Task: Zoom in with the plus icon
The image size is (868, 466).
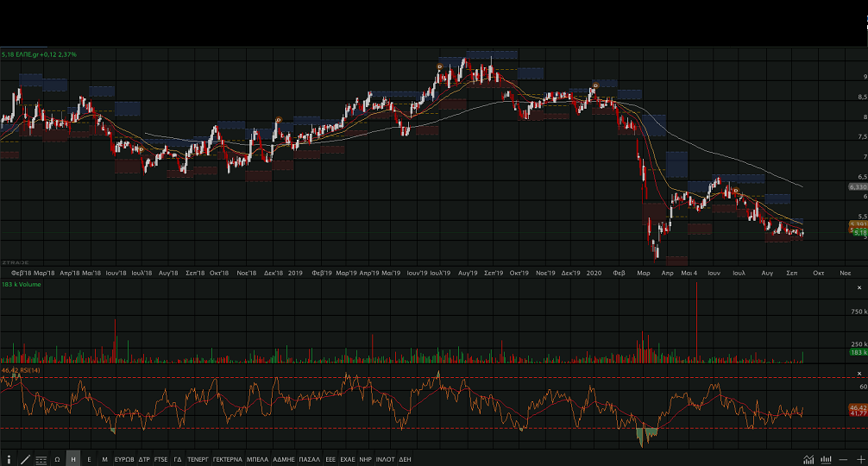Action: tap(859, 459)
